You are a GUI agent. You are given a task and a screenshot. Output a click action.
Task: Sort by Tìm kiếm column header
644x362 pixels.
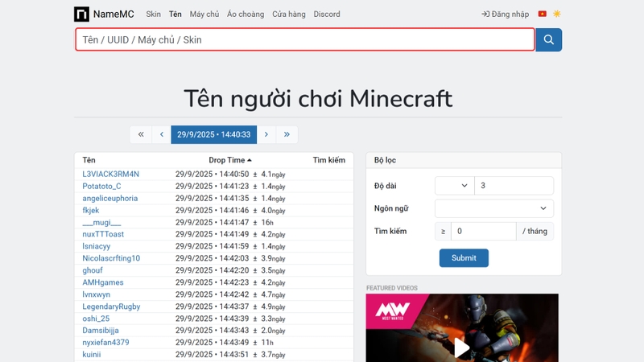(x=329, y=160)
